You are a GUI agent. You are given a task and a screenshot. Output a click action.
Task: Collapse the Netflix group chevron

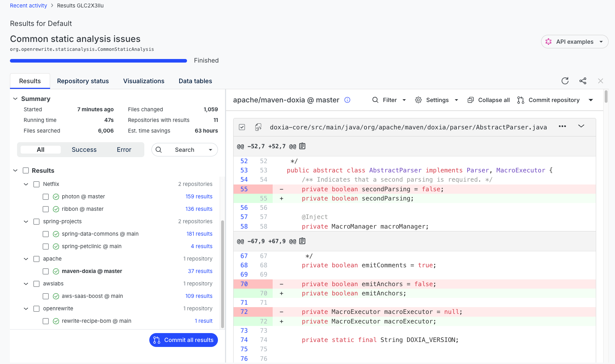click(x=26, y=184)
